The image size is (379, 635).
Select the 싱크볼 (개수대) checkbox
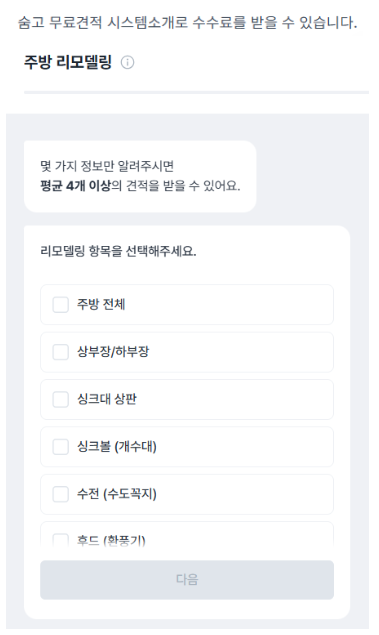(x=61, y=447)
